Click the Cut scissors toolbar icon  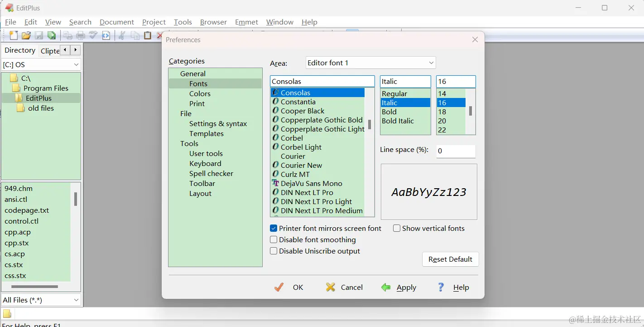(122, 35)
